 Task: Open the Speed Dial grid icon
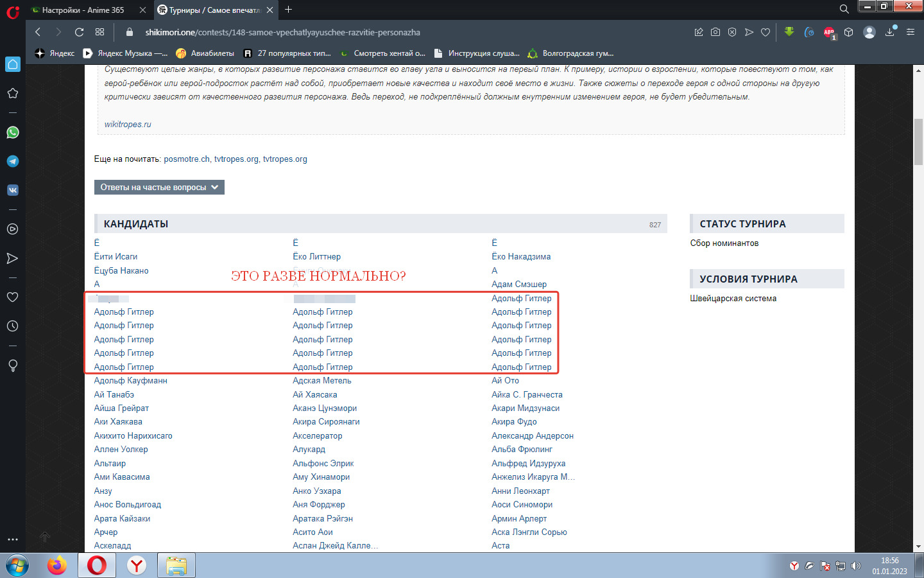(x=99, y=32)
